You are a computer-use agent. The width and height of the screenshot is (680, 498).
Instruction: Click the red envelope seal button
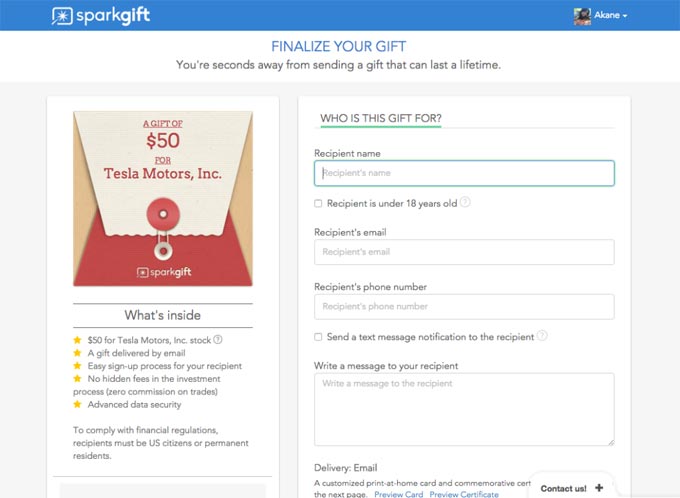162,213
